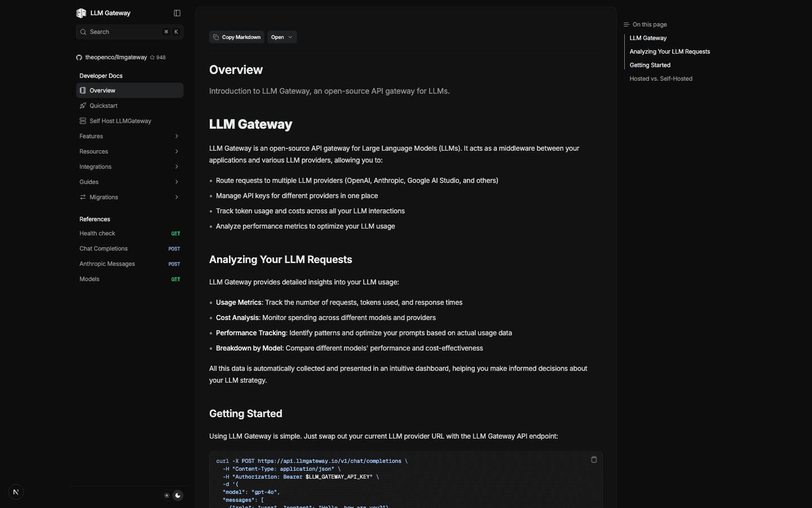This screenshot has height=508, width=812.
Task: Expand the Guides section chevron
Action: click(176, 182)
